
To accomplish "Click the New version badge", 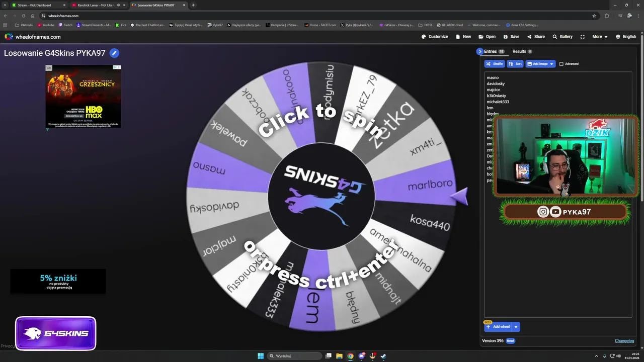I will tap(510, 341).
